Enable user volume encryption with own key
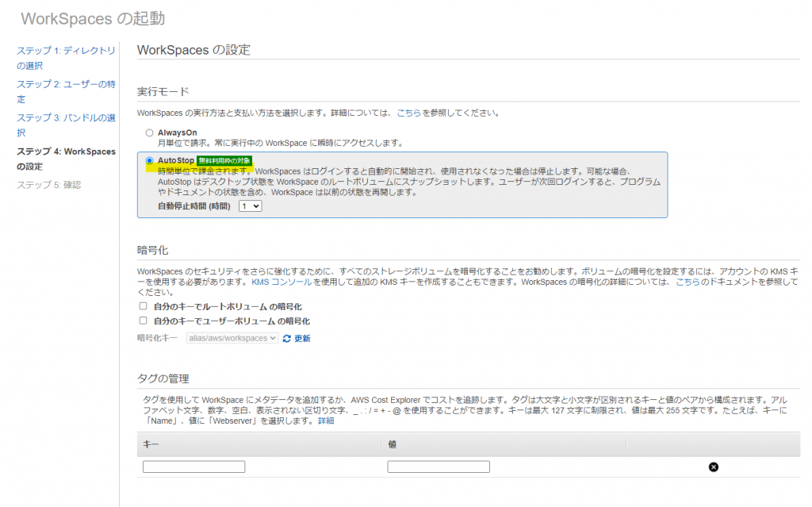 [x=144, y=321]
